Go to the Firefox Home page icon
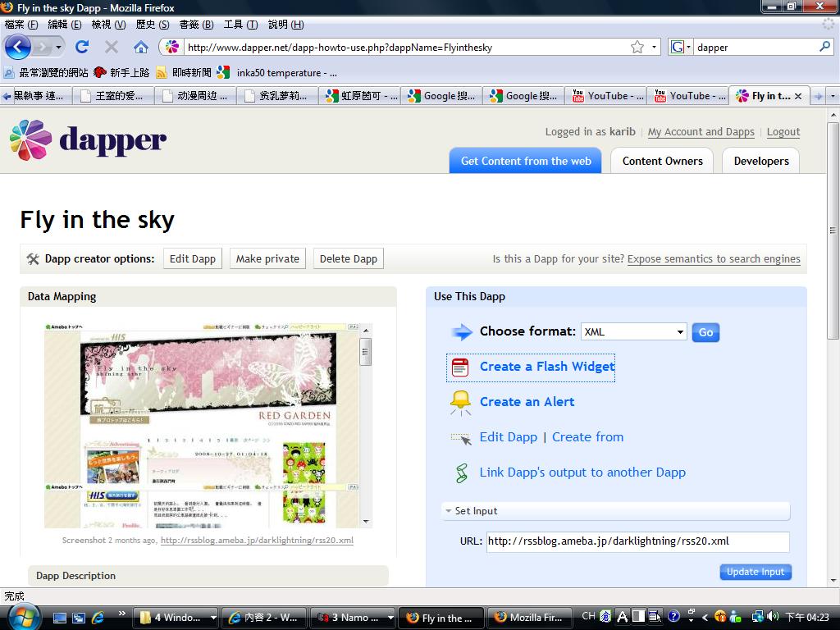Image resolution: width=840 pixels, height=630 pixels. click(x=141, y=47)
